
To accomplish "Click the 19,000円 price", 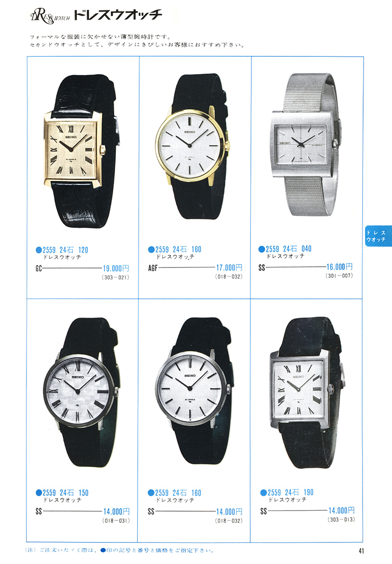I will pyautogui.click(x=116, y=269).
